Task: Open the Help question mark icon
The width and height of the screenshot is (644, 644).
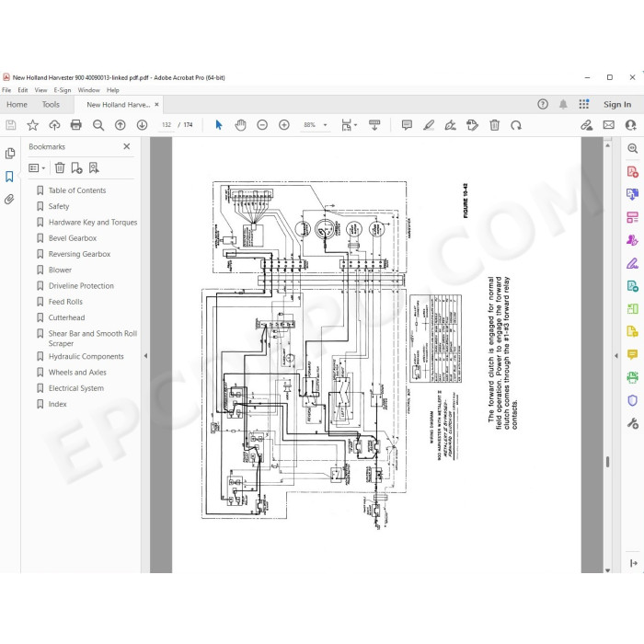Action: click(x=543, y=104)
